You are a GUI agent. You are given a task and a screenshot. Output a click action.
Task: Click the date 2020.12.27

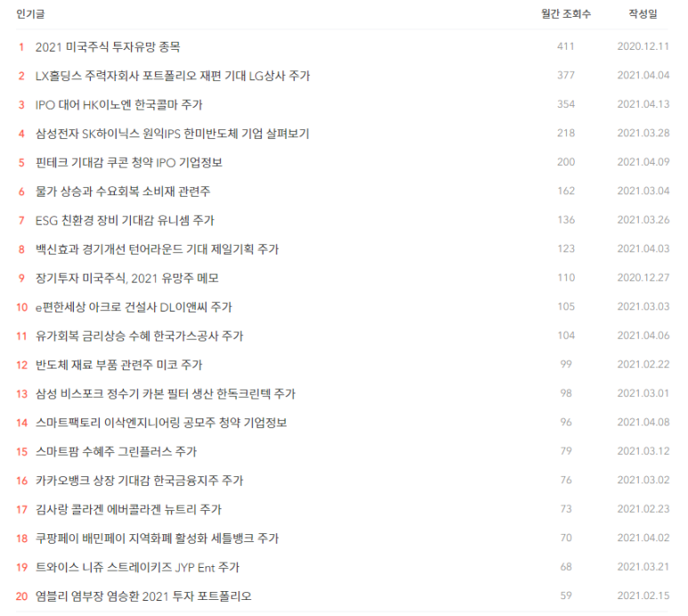[643, 278]
